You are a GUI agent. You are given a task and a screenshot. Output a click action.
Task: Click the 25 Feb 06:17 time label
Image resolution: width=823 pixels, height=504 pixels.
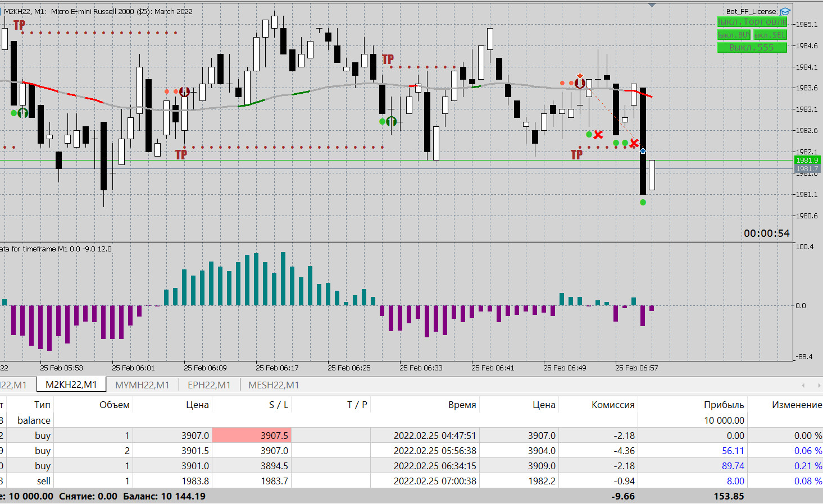(x=277, y=368)
